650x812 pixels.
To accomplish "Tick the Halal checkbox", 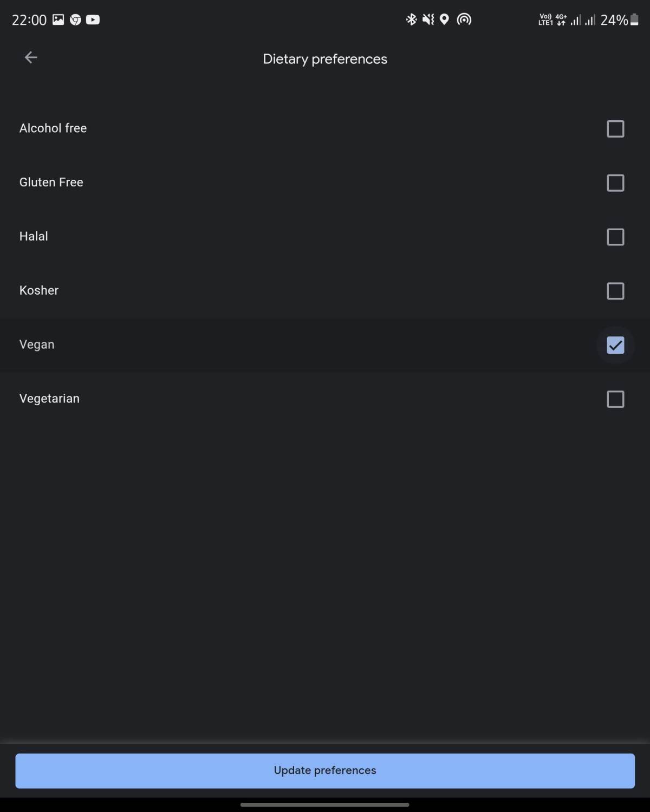I will coord(615,237).
